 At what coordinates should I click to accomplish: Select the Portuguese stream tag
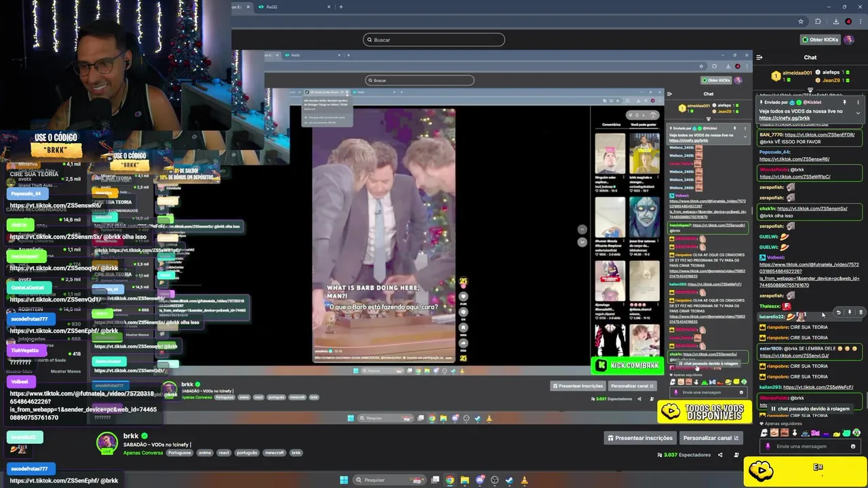(x=180, y=453)
